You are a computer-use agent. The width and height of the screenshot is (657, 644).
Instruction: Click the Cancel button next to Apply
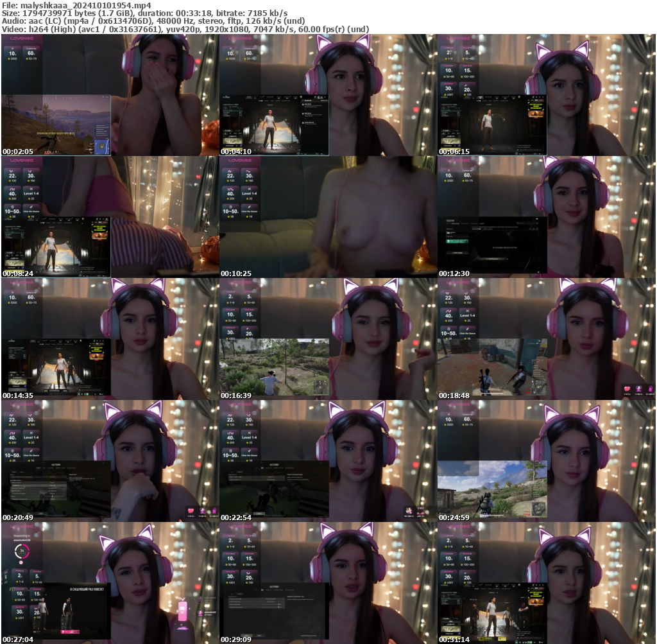pos(259,636)
